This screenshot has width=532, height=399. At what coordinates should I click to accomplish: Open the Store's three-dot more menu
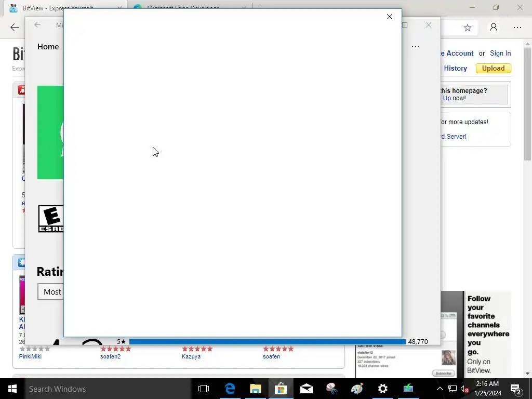click(416, 47)
